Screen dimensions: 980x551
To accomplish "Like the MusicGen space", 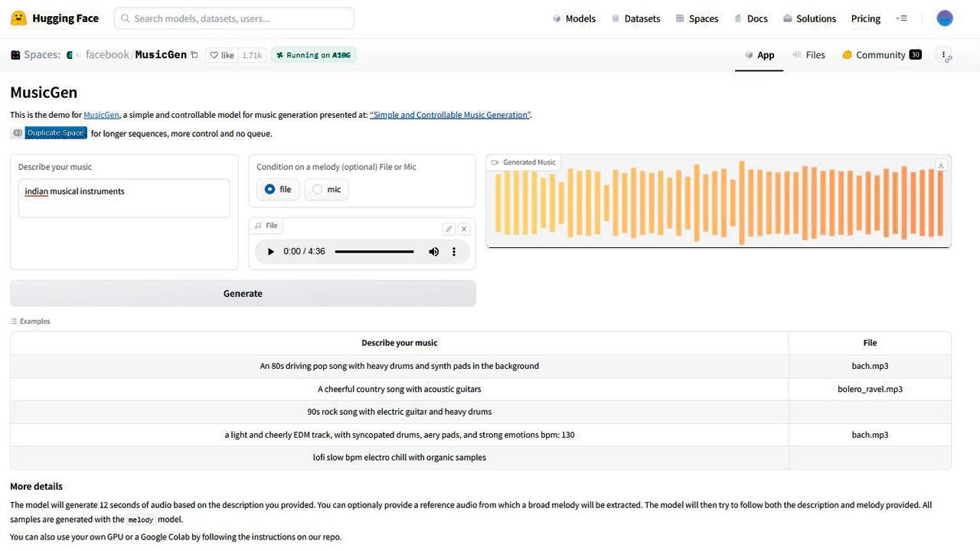I will [221, 55].
